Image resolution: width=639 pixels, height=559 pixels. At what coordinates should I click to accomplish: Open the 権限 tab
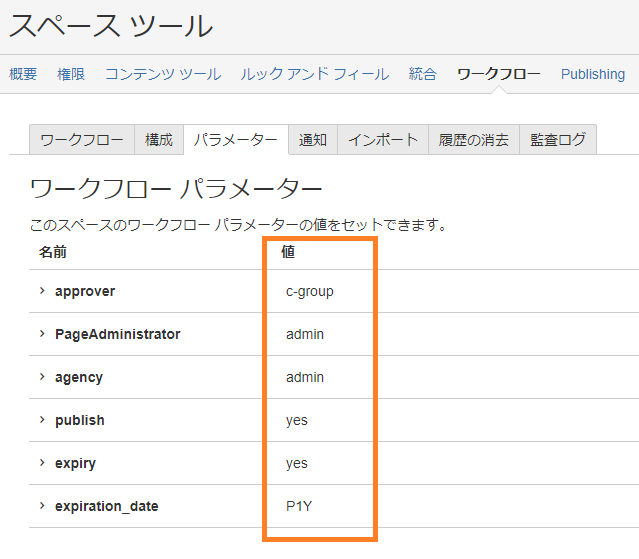(71, 74)
